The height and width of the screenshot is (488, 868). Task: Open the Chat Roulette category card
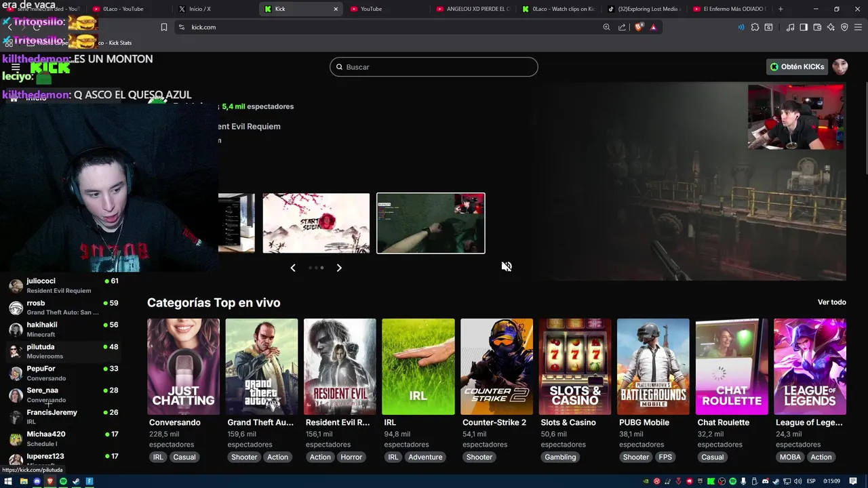point(732,367)
